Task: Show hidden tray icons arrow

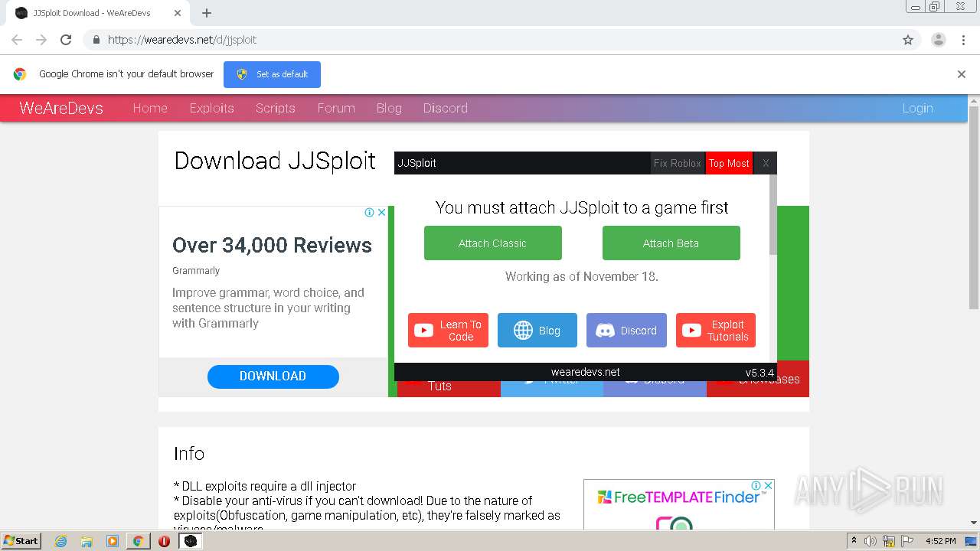Action: (x=854, y=541)
